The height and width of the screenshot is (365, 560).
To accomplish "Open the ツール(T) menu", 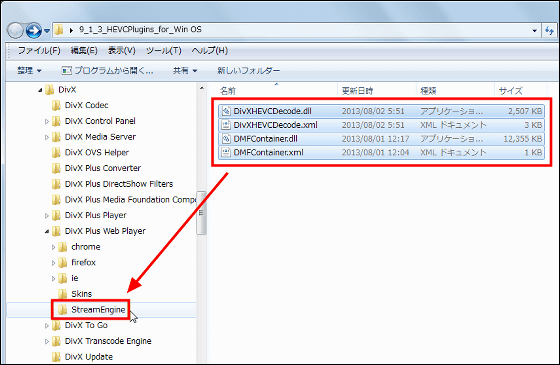I will click(164, 51).
